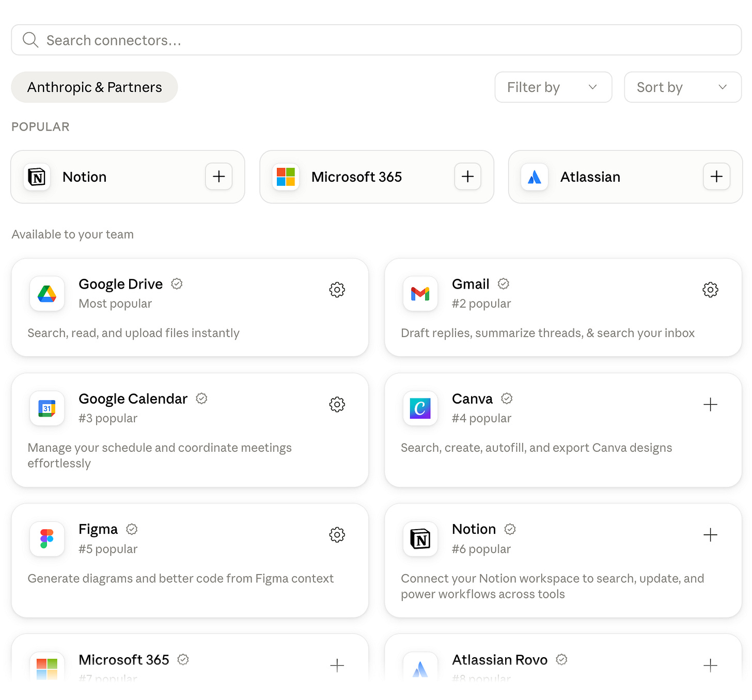This screenshot has width=752, height=700.
Task: Click the '#6 popular' label under Notion
Action: click(x=481, y=549)
